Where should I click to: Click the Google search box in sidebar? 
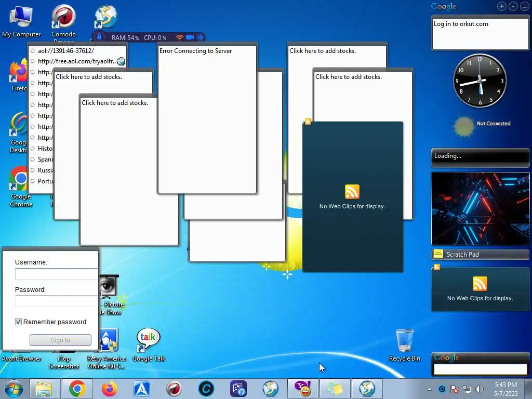480,369
